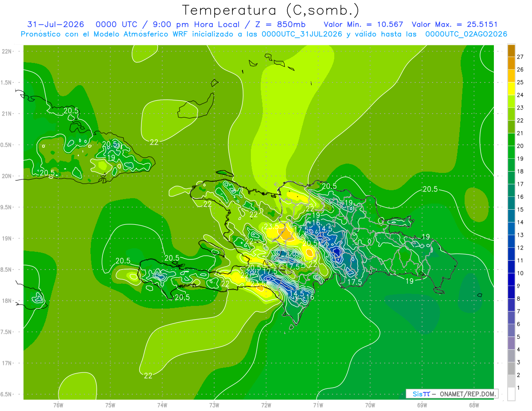
Task: Pick the white swatch below 1 on scale
Action: 511,394
